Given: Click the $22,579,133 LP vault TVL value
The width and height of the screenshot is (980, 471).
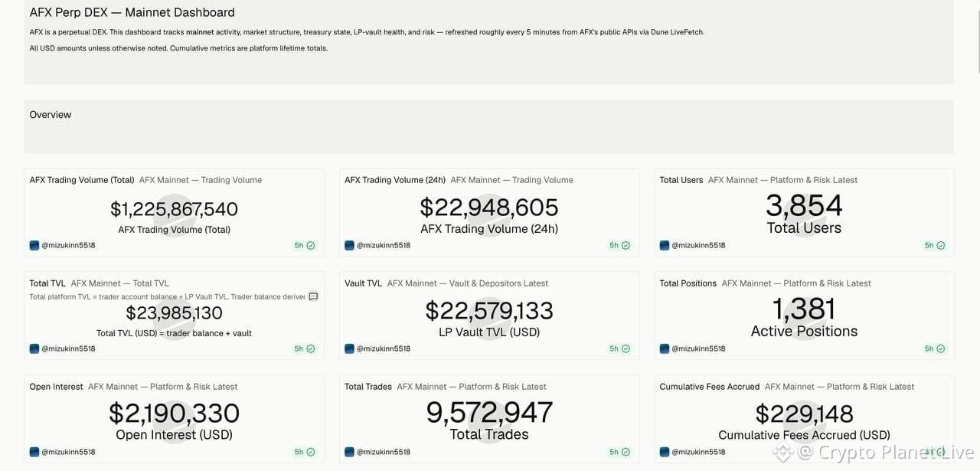Looking at the screenshot, I should tap(489, 311).
